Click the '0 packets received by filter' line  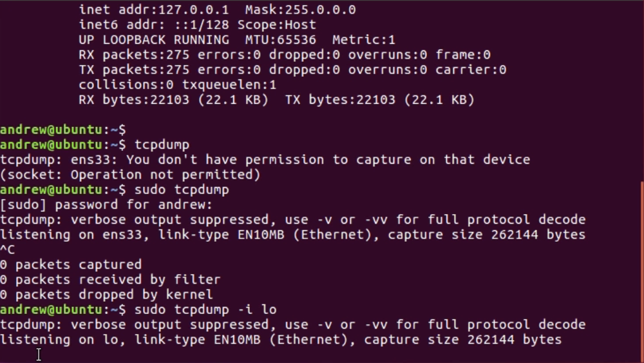110,280
